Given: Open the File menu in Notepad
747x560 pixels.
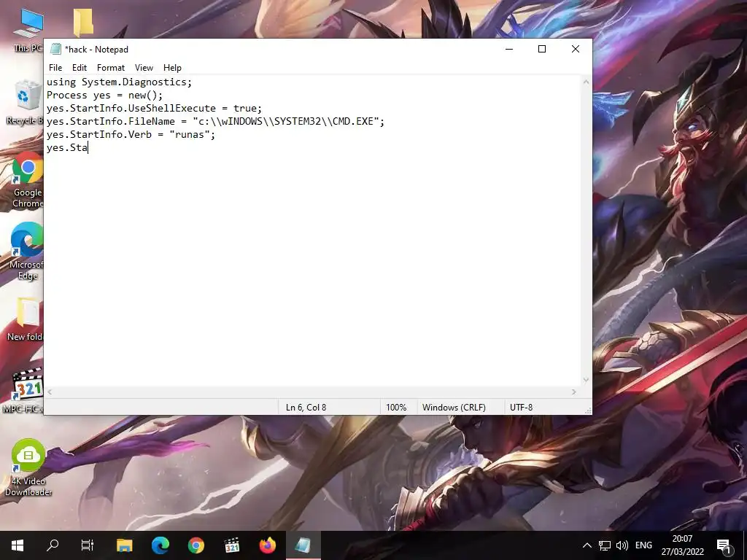Looking at the screenshot, I should pyautogui.click(x=55, y=68).
